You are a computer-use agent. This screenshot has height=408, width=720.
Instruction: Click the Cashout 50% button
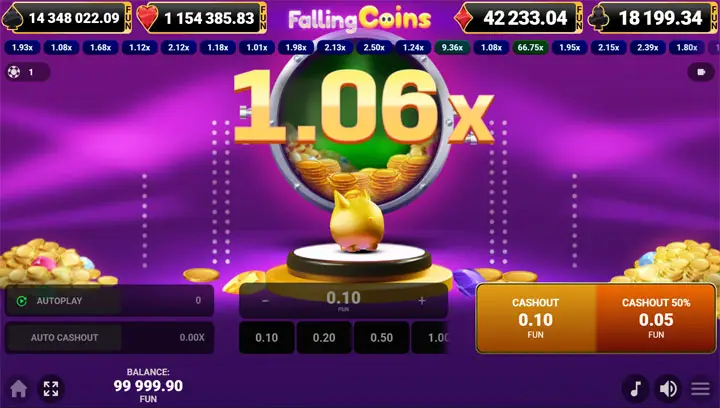[x=656, y=319]
